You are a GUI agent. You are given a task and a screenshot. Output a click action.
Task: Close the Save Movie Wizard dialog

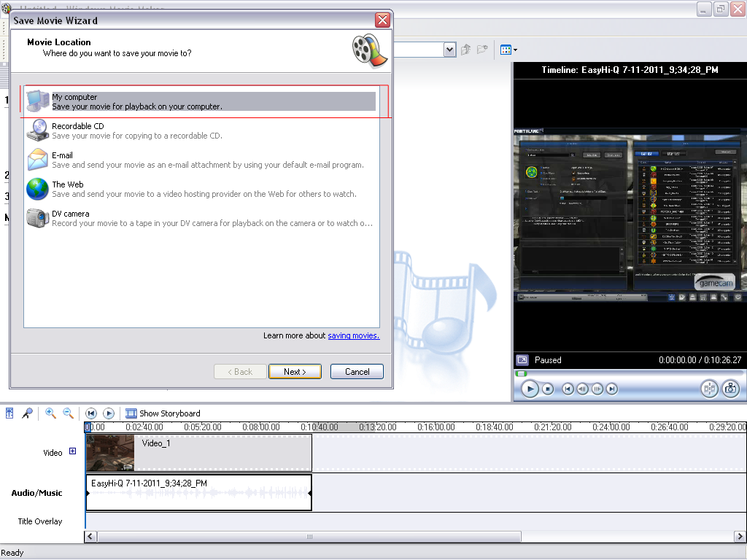[382, 20]
